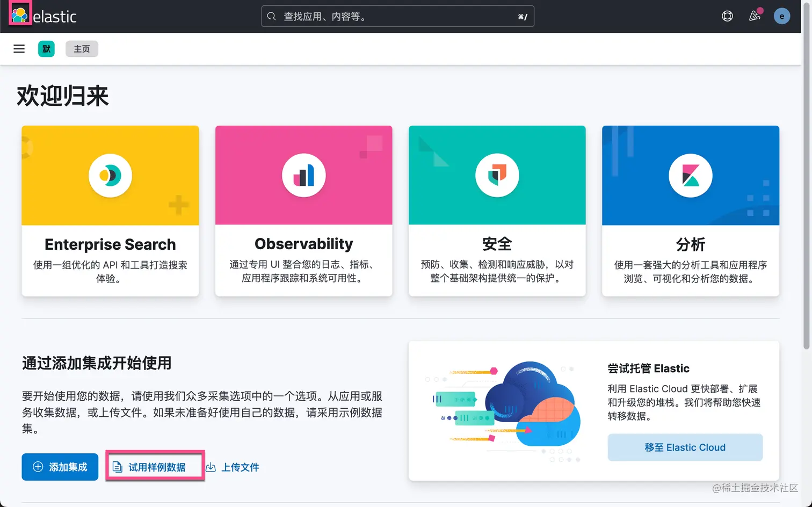Open the Observability card title
The image size is (812, 507).
[x=303, y=244]
